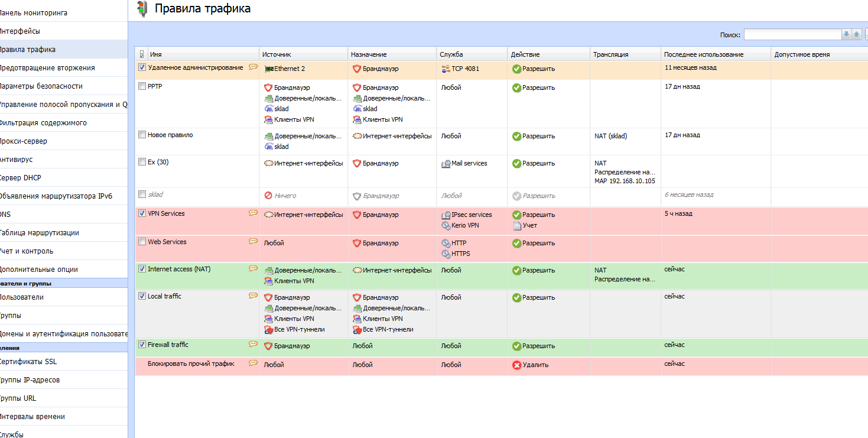Click the red Удалить deny icon
The height and width of the screenshot is (438, 868).
[x=517, y=365]
